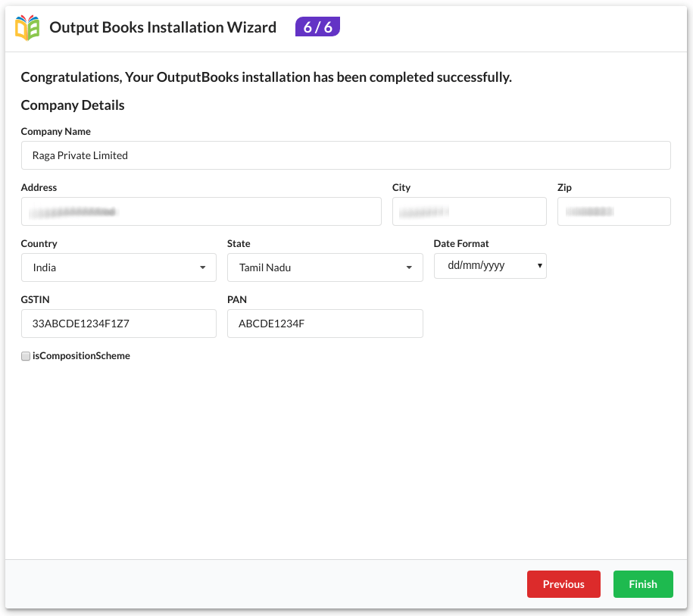693x616 pixels.
Task: Click the Country dropdown arrow
Action: click(x=202, y=267)
